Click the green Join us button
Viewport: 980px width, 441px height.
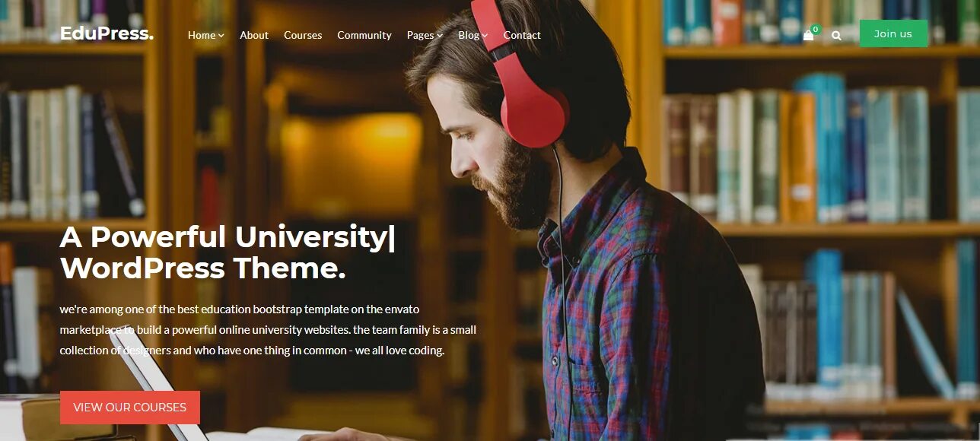click(x=893, y=33)
